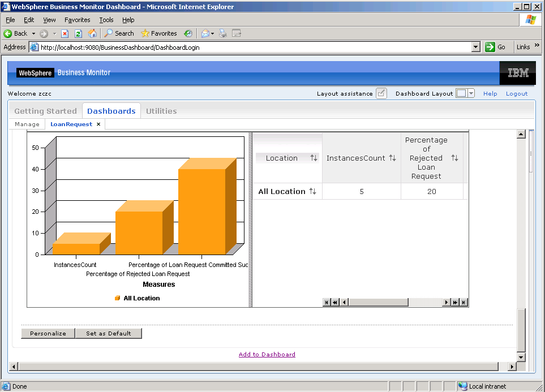This screenshot has width=545, height=392.
Task: Open the Favorites star toolbar button
Action: coord(158,33)
